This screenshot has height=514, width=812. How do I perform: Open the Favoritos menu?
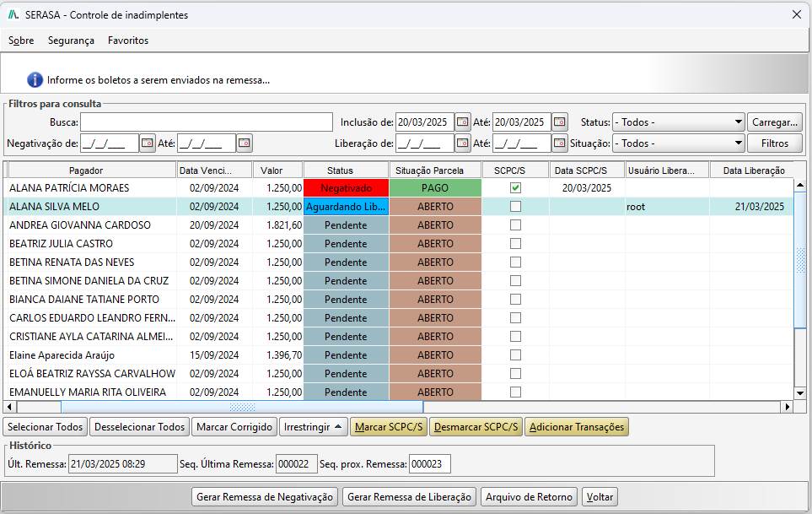tap(128, 41)
